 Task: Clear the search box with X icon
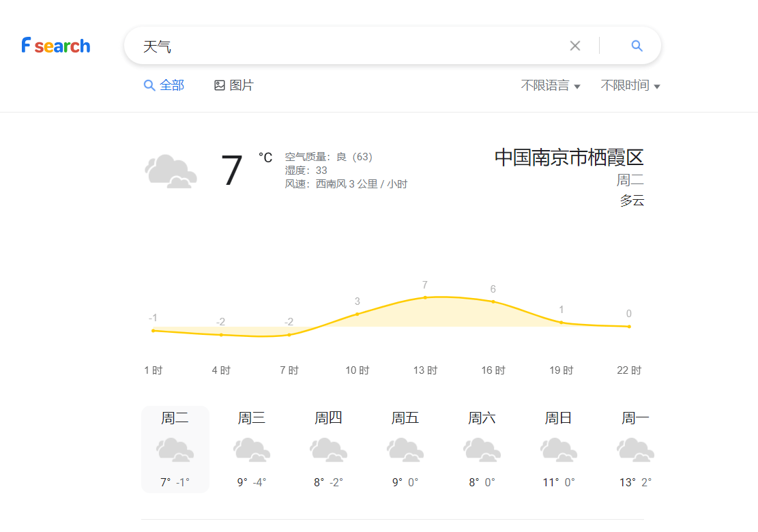pos(575,46)
